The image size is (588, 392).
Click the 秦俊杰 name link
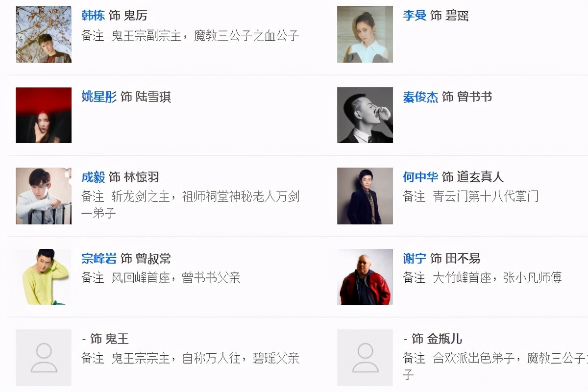[420, 97]
